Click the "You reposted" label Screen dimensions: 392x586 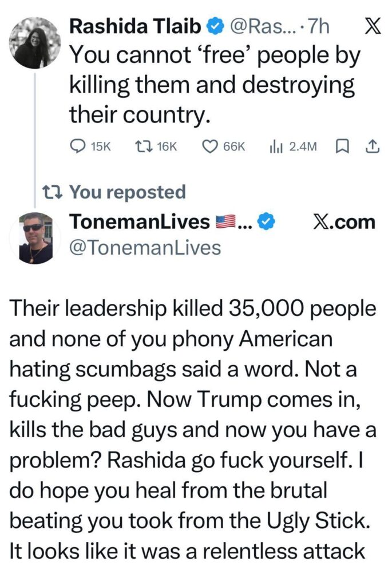(x=127, y=192)
